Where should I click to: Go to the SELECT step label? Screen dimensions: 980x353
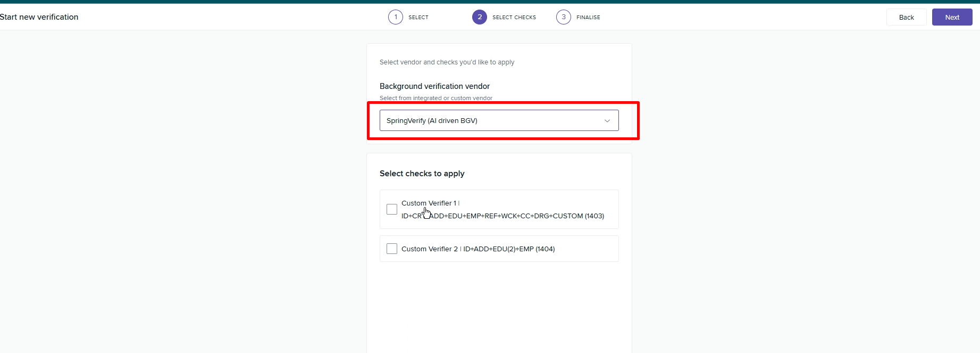point(418,18)
